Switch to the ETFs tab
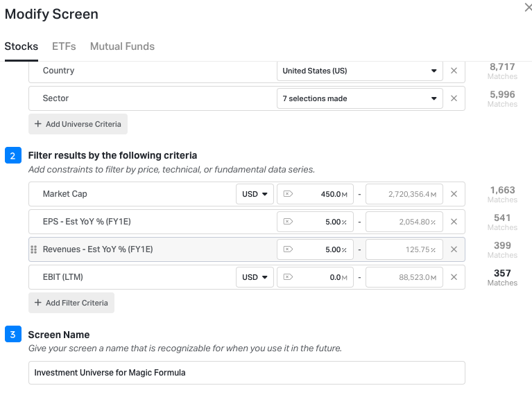This screenshot has width=532, height=397. tap(64, 46)
